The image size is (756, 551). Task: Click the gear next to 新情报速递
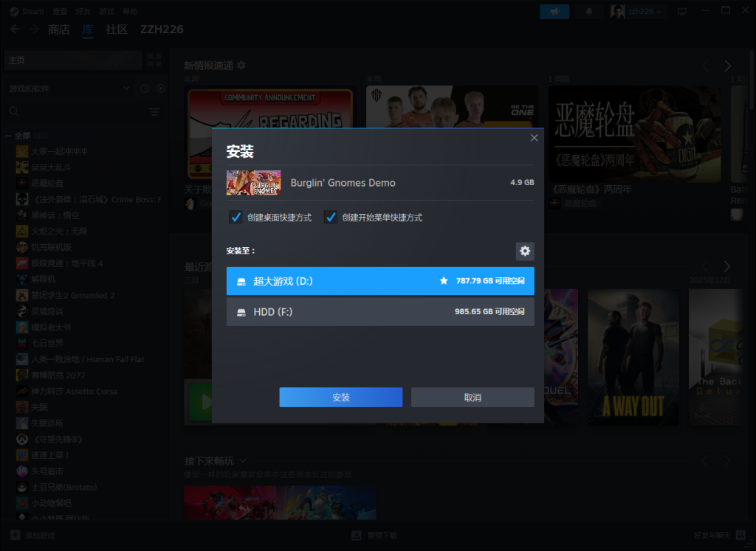tap(241, 66)
